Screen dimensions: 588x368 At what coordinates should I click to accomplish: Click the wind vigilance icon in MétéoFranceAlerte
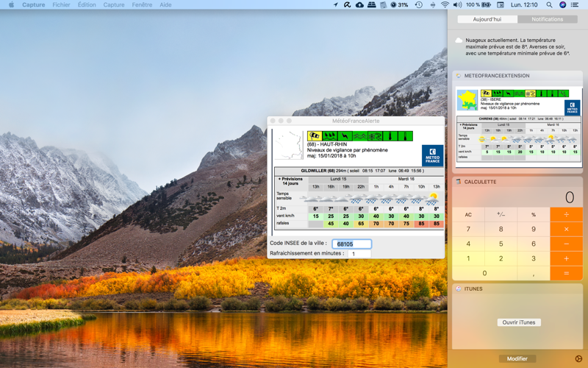point(315,136)
